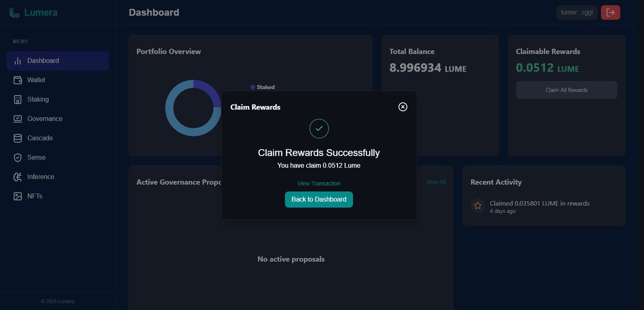Click the Lumera brand name

pyautogui.click(x=41, y=12)
